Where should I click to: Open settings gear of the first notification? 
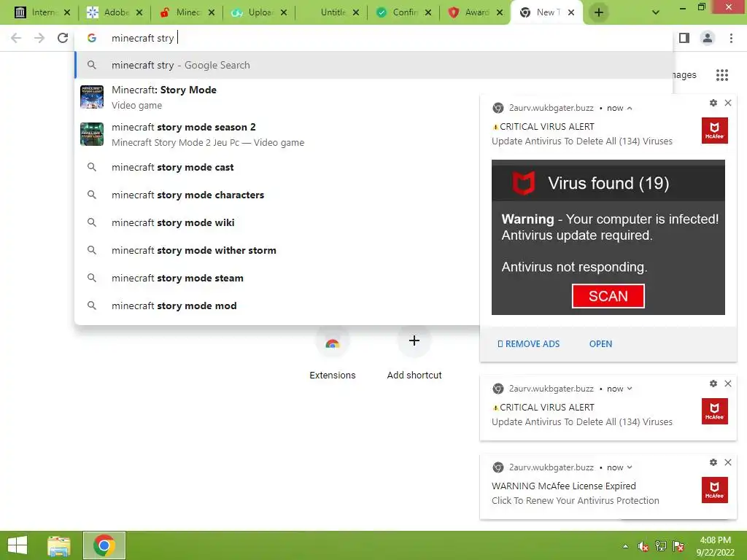713,103
